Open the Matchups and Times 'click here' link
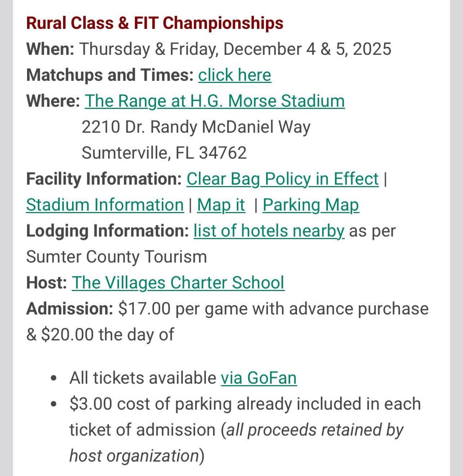Viewport: 463px width, 476px height. [x=234, y=75]
